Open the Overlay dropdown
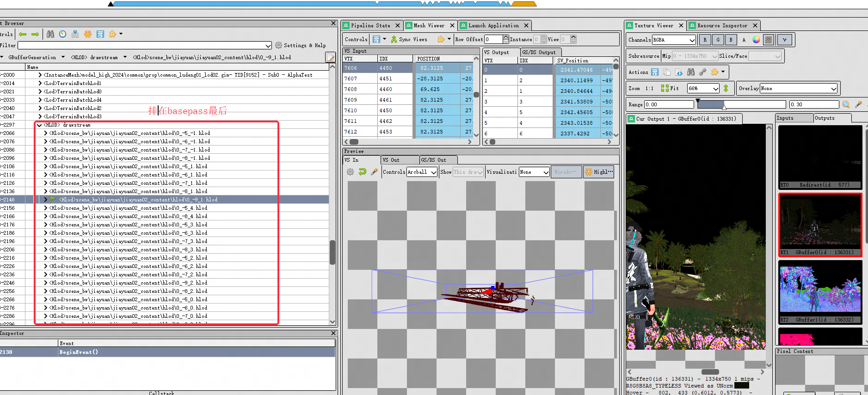868x395 pixels. point(799,88)
